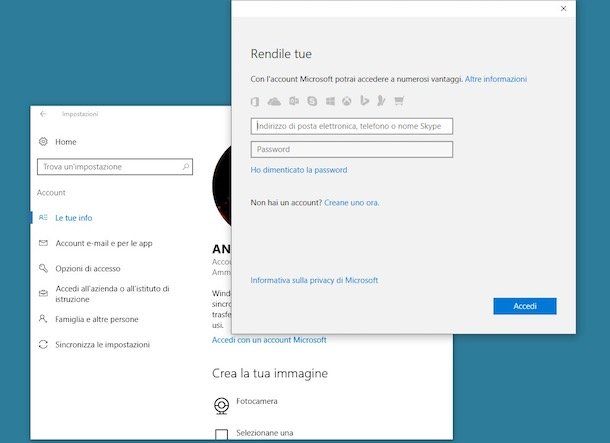Open Famiglia e altre persone section
Screen dimensions: 610x443
coord(97,319)
